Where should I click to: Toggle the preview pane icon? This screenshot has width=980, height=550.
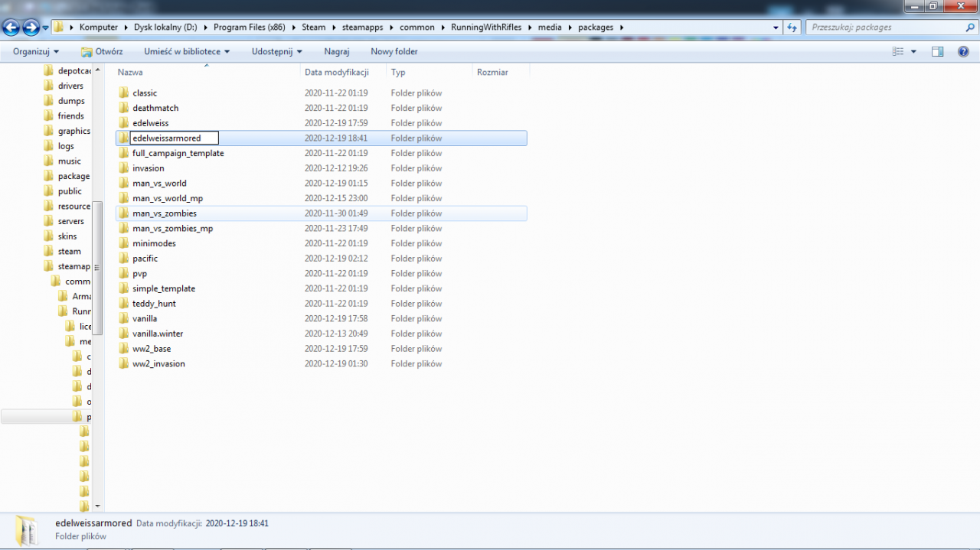(x=937, y=51)
